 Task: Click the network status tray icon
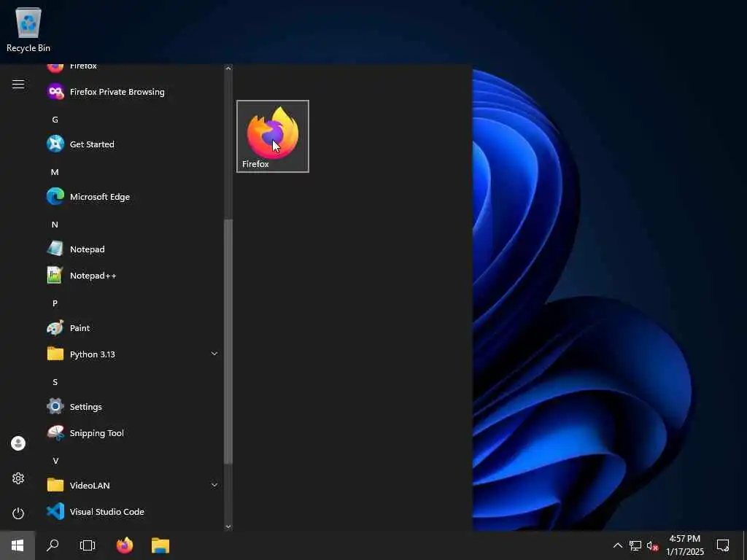635,545
